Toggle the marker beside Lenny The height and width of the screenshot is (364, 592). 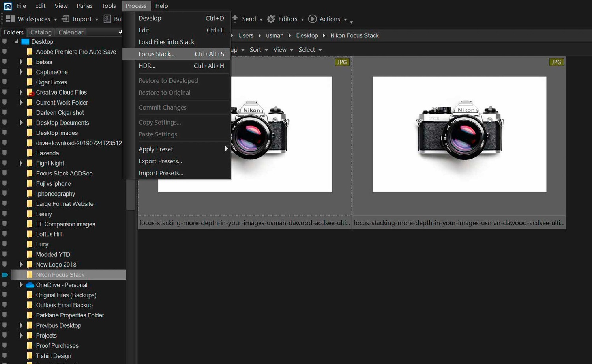[5, 214]
